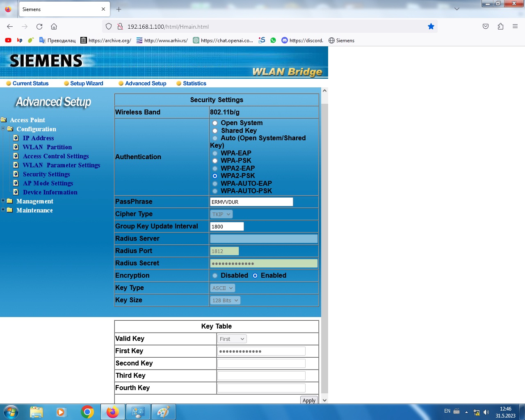Image resolution: width=525 pixels, height=420 pixels.
Task: Open the Control Panel taskbar icon
Action: [x=138, y=412]
